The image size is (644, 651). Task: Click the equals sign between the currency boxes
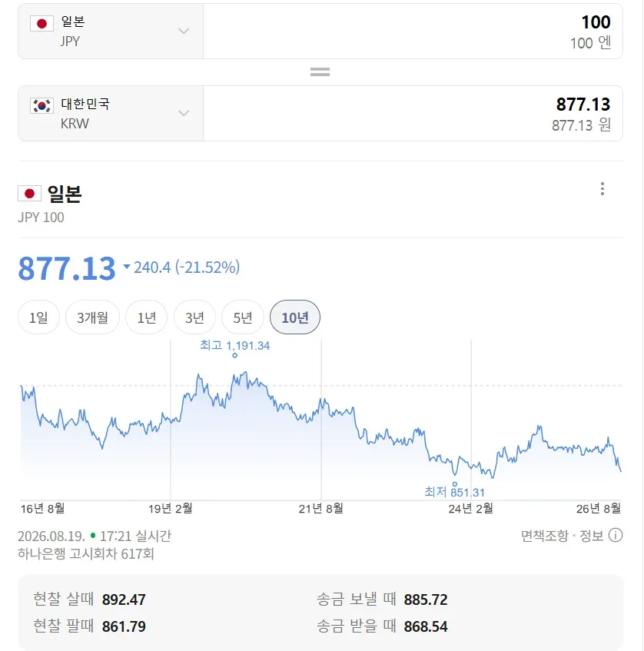(x=320, y=71)
